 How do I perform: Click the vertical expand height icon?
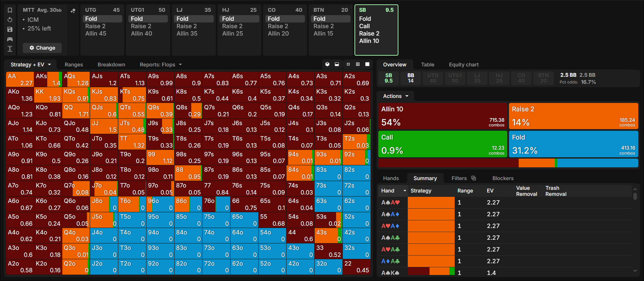(x=10, y=49)
